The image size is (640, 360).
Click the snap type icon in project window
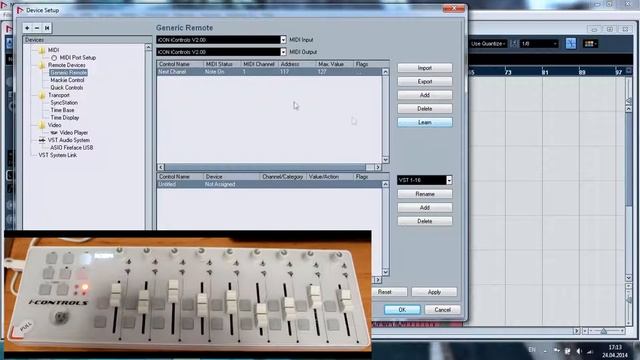514,44
